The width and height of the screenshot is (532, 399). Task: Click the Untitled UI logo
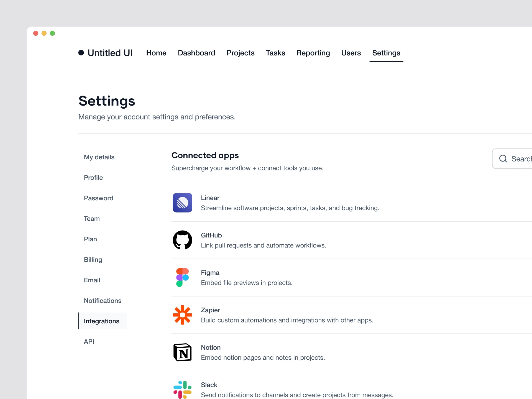pos(106,53)
